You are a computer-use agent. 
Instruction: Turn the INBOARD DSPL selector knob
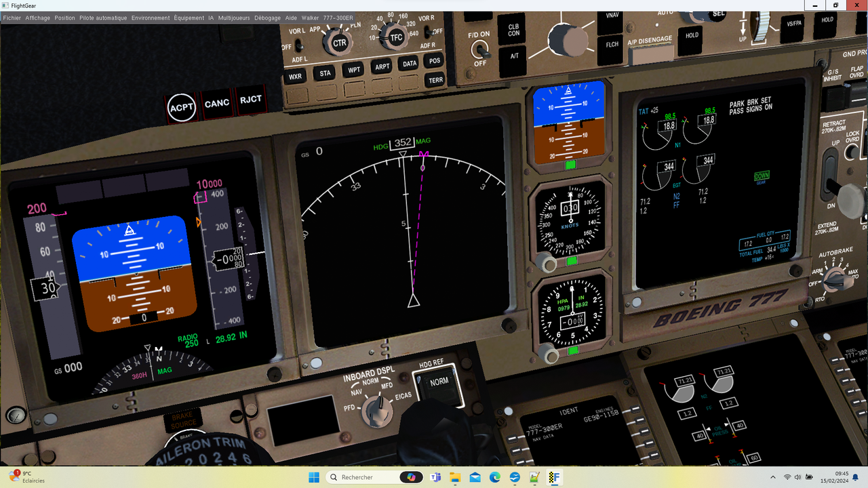[377, 411]
